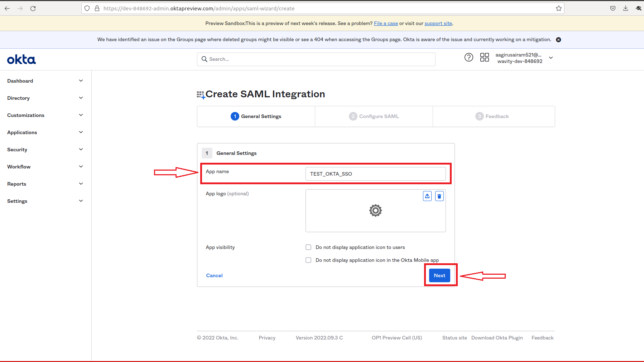This screenshot has height=362, width=644.
Task: Click the Okta Search field
Action: [316, 59]
